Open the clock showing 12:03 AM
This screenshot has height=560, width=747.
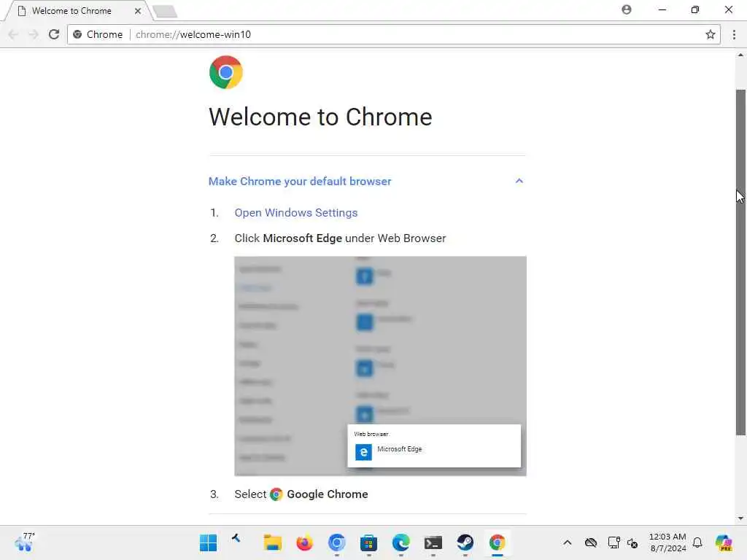pyautogui.click(x=668, y=542)
